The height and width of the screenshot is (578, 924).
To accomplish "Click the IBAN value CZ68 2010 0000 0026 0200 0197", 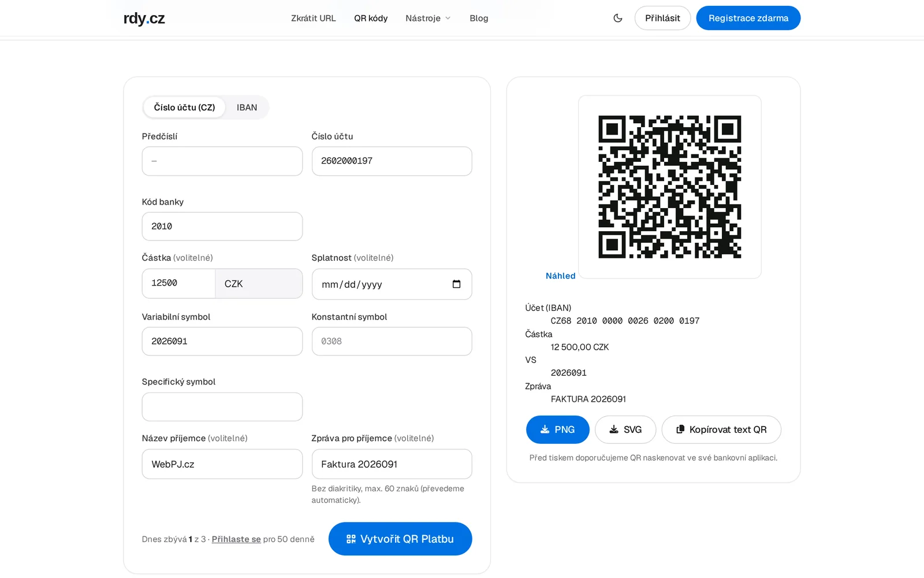I will 625,321.
